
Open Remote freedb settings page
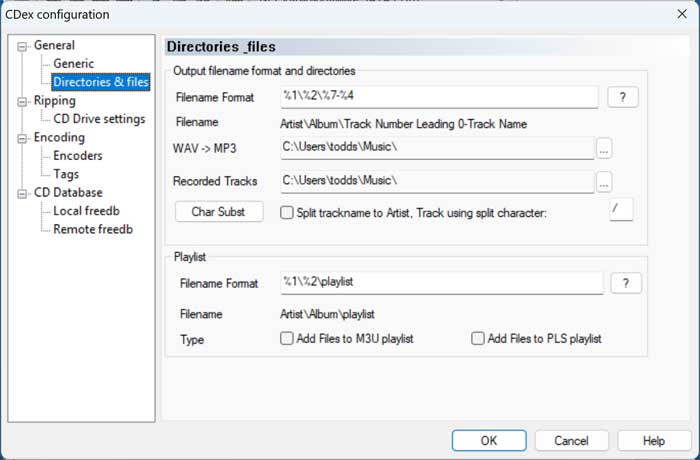[93, 229]
